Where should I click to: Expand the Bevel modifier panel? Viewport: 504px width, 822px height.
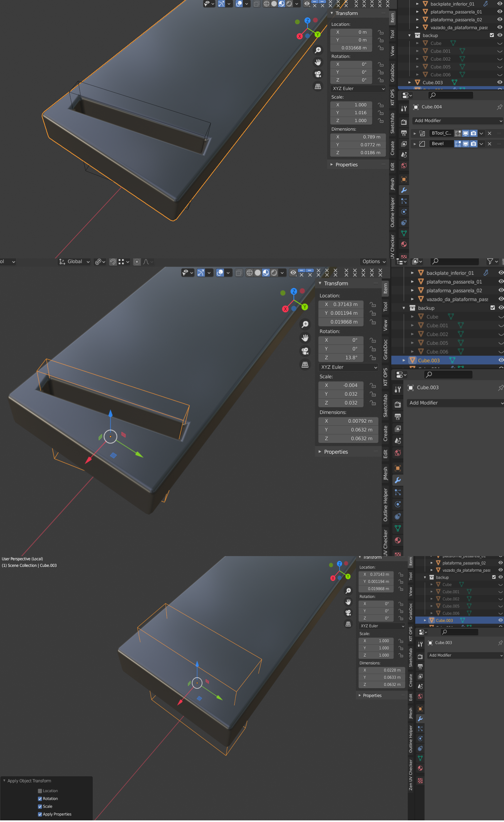(415, 144)
